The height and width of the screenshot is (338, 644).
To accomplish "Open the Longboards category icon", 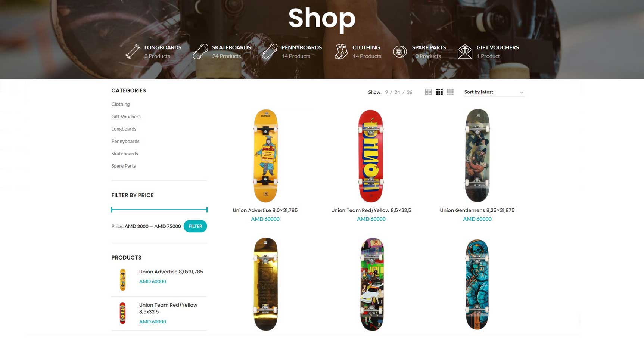I will (133, 52).
